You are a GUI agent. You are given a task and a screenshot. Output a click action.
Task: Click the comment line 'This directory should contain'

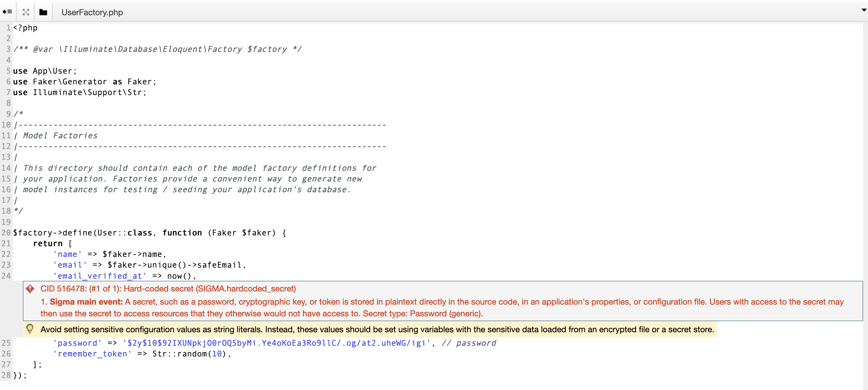tap(200, 168)
